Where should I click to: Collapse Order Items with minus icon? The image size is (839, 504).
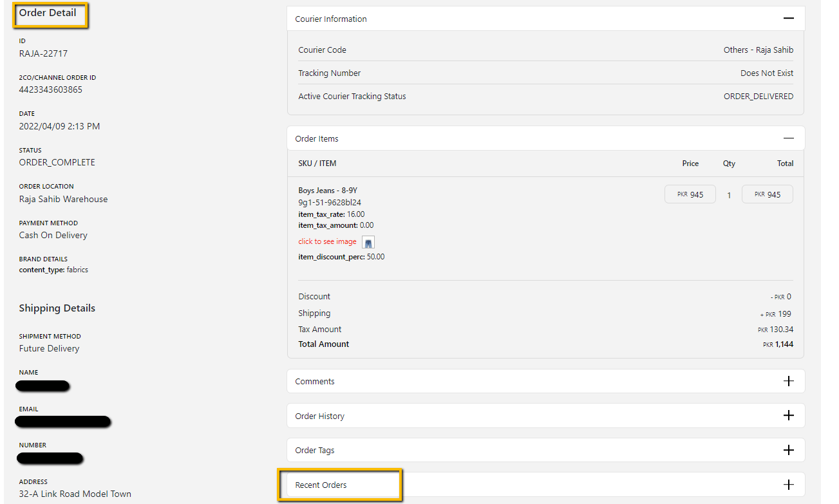(x=788, y=138)
